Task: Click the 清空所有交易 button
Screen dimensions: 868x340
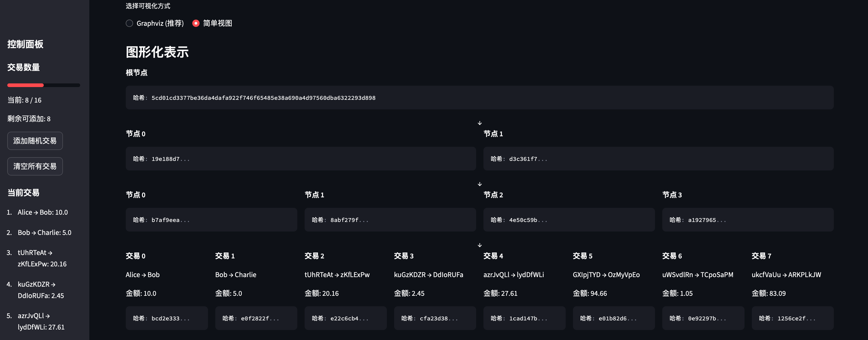Action: [x=35, y=166]
